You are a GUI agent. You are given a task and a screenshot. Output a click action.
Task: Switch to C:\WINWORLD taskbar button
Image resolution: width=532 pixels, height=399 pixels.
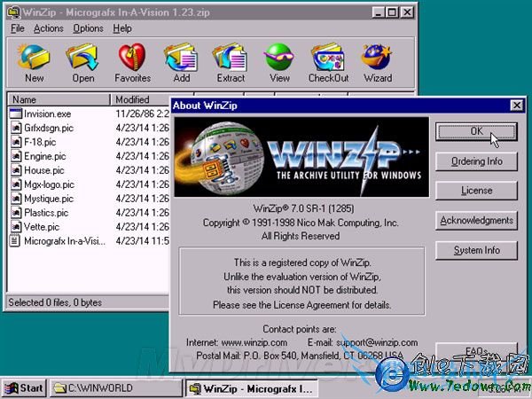pos(116,387)
